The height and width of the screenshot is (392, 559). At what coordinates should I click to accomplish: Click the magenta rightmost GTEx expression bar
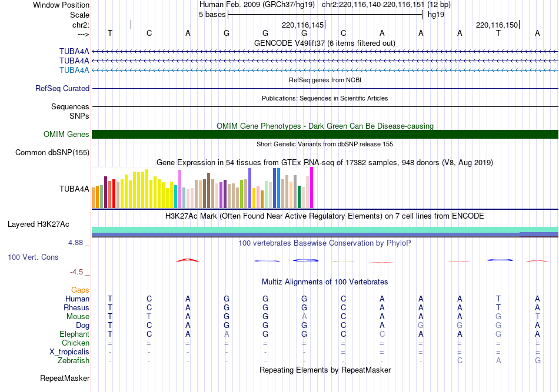pos(312,187)
